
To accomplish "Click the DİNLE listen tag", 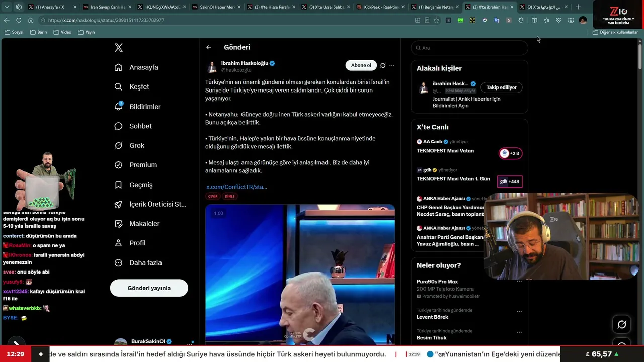I will (x=229, y=196).
